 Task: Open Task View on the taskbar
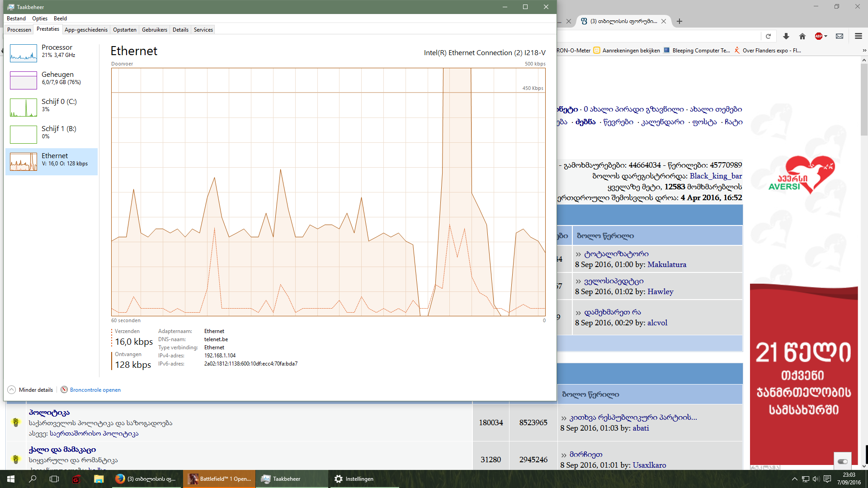[54, 479]
